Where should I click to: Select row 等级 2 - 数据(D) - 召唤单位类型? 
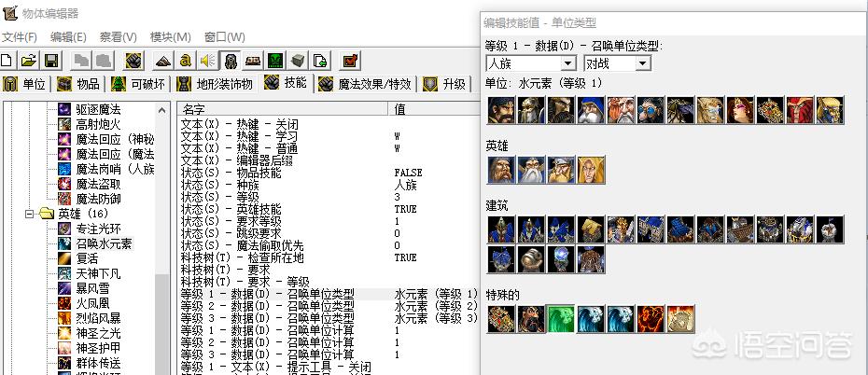pos(329,306)
